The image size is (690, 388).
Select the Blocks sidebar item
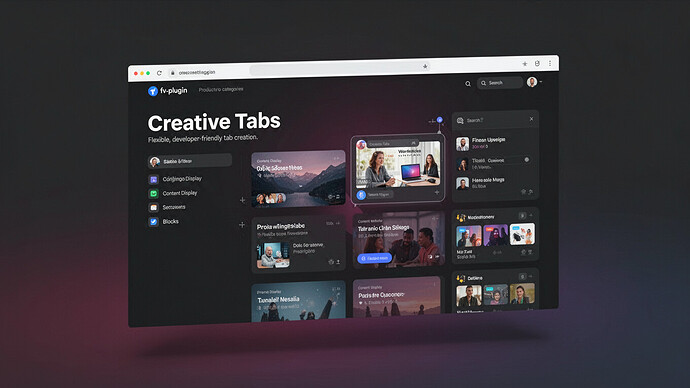tap(170, 222)
